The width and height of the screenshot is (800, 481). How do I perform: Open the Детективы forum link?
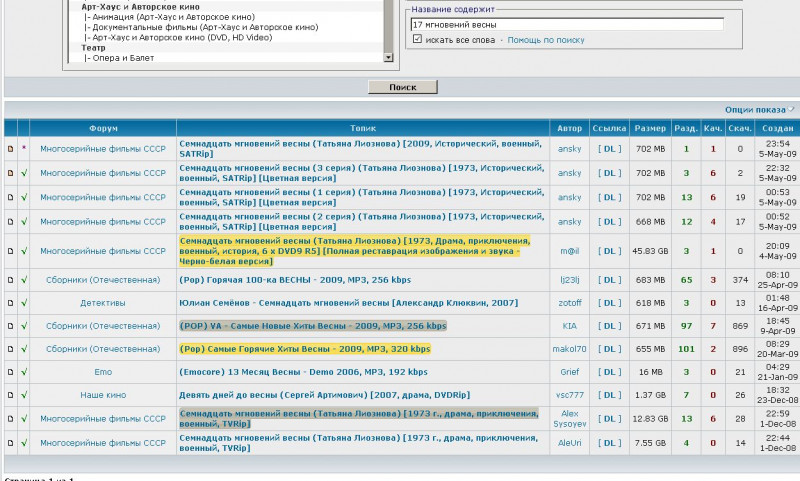(103, 303)
